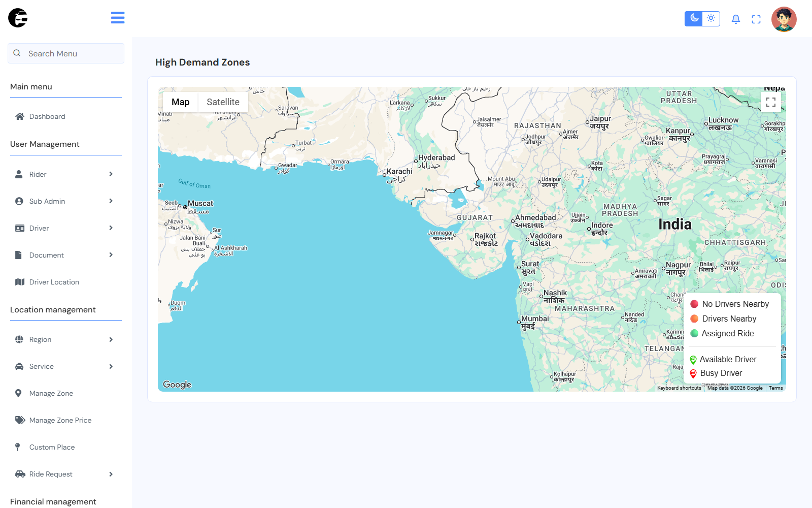Screen dimensions: 812x508
Task: Click 'User Management' section heading
Action: click(45, 144)
